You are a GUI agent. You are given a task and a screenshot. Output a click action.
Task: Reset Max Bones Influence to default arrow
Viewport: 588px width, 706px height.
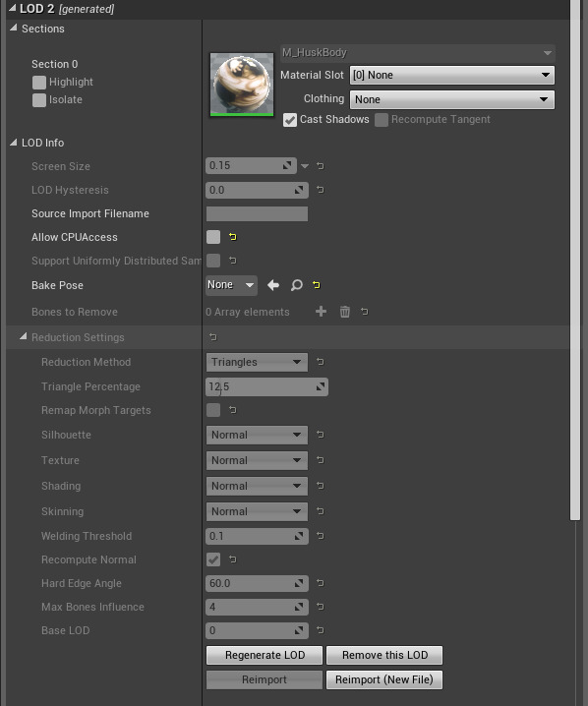coord(321,607)
